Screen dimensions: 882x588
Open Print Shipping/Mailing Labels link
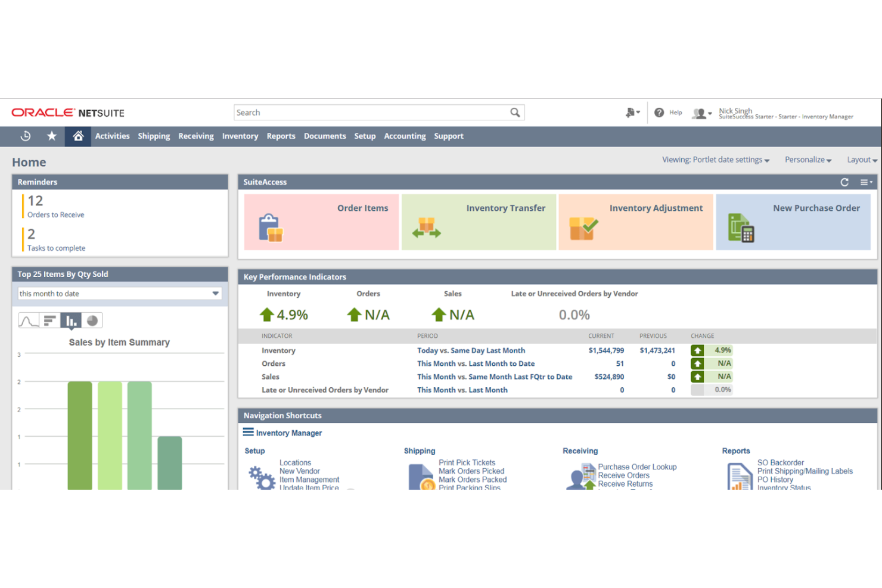click(x=805, y=471)
